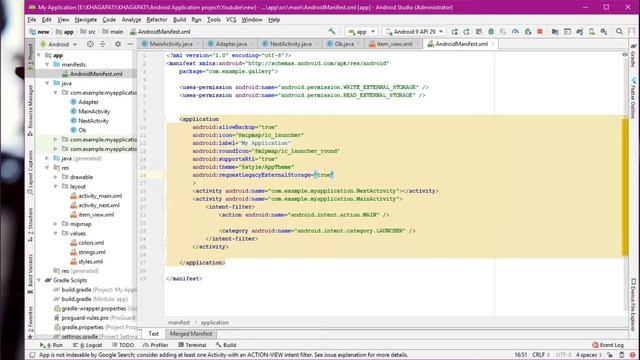
Task: Open the Terminal tool window
Action: pos(192,345)
